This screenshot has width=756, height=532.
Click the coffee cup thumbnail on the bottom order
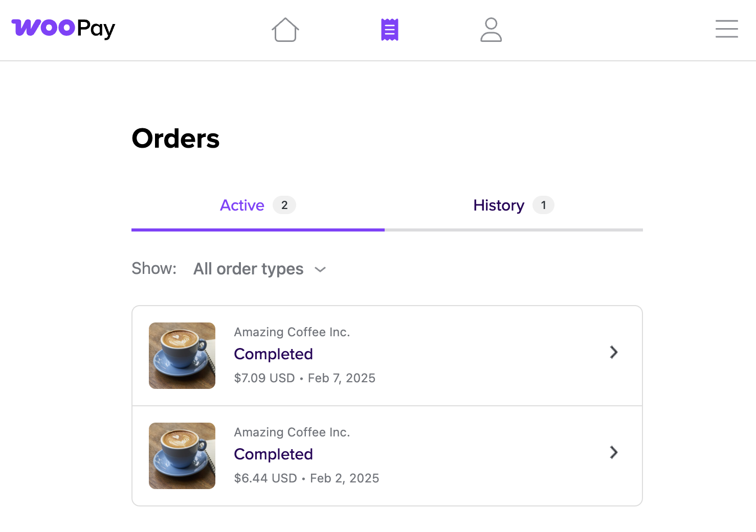tap(182, 455)
